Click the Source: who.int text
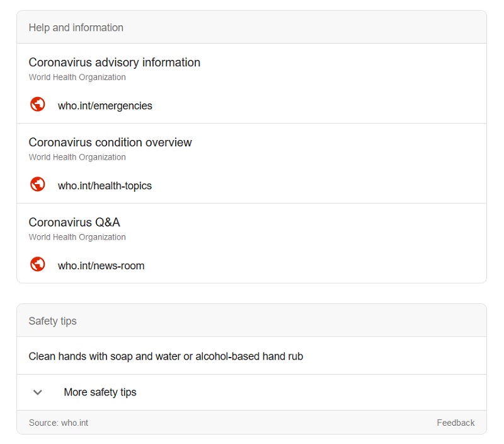The image size is (504, 444). coord(59,423)
